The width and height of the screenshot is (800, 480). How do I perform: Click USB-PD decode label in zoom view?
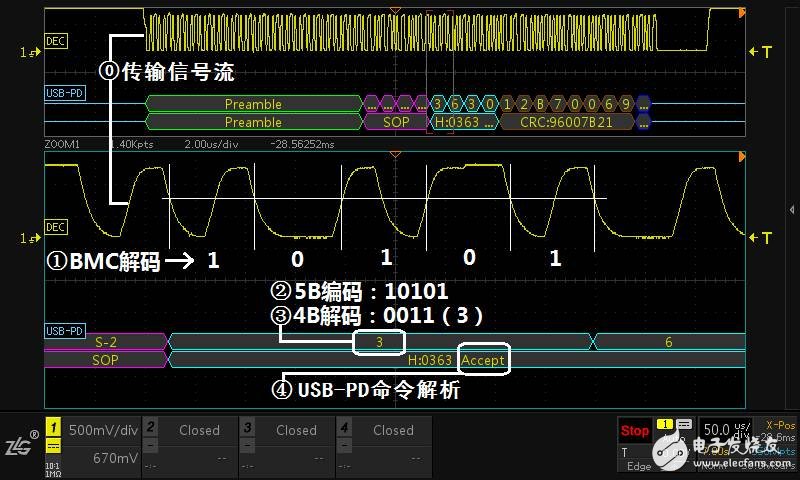(x=65, y=331)
